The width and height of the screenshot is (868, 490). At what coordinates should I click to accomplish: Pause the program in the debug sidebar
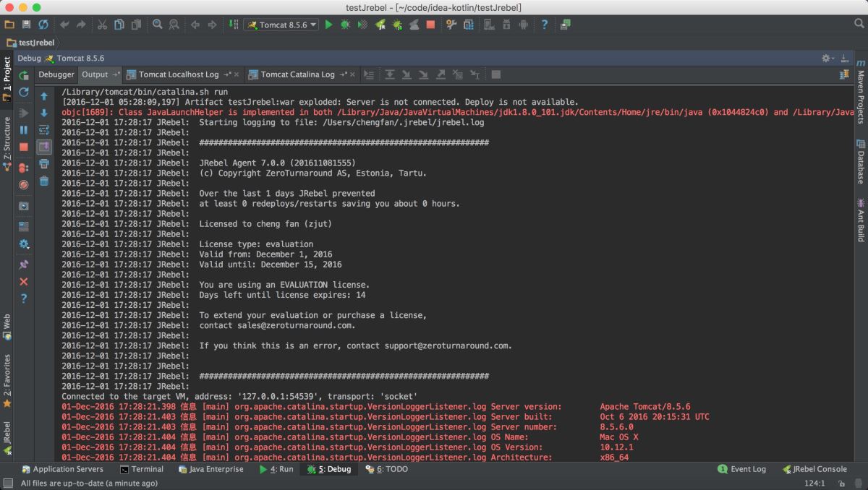(x=23, y=130)
